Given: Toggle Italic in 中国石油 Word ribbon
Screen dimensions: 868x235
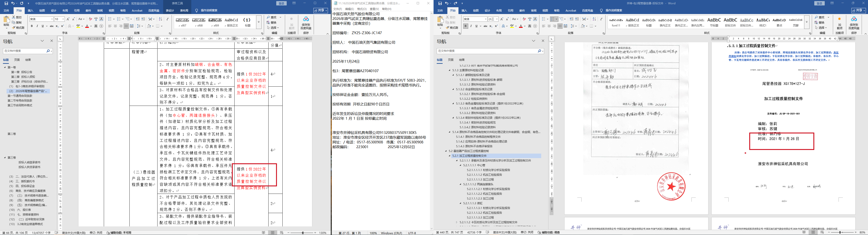Looking at the screenshot, I should point(37,26).
